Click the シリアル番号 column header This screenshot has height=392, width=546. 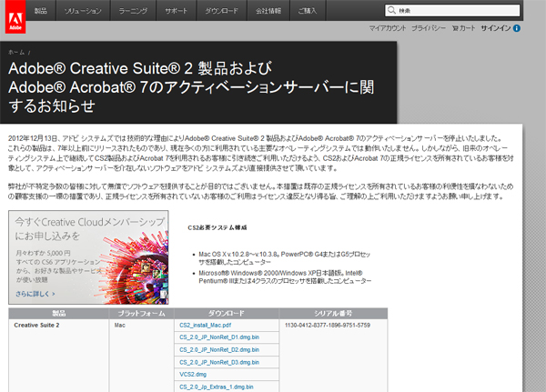333,313
